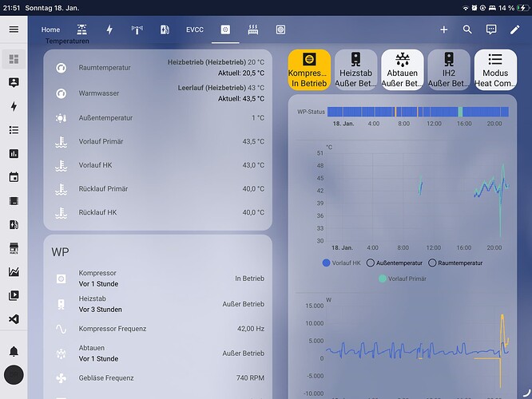Screen dimensions: 532x399
Task: Open the to-do list sidebar icon
Action: [x=14, y=130]
